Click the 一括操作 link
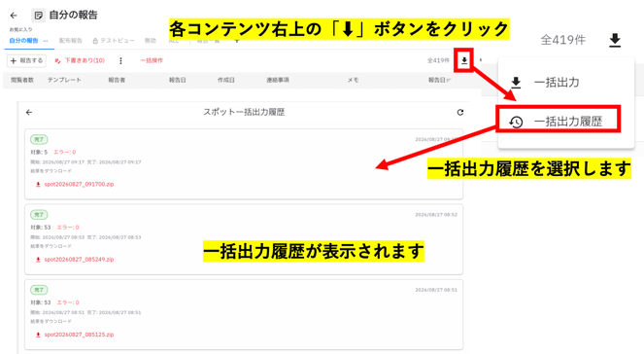Screen dimensions: 644x354 click(x=152, y=61)
